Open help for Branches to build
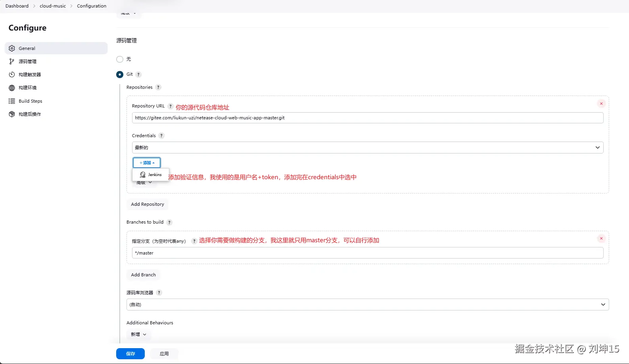This screenshot has width=629, height=364. pyautogui.click(x=169, y=222)
